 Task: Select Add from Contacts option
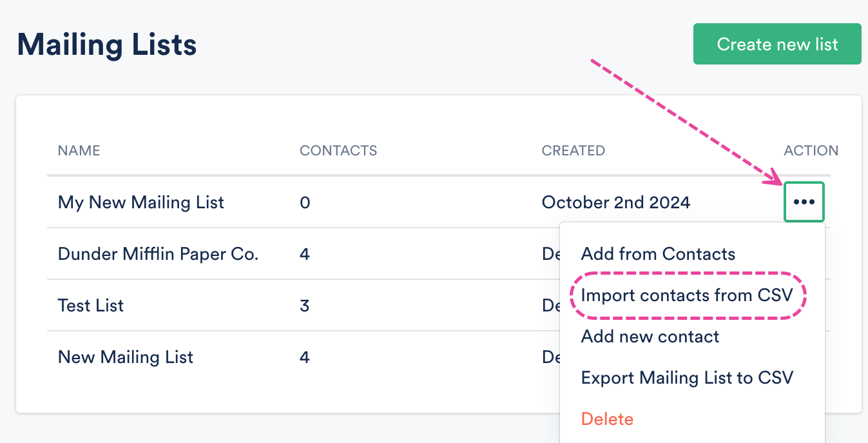(x=658, y=254)
